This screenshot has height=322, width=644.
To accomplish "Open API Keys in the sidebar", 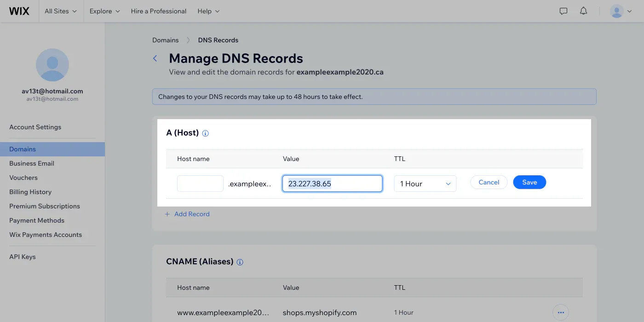I will click(x=23, y=257).
